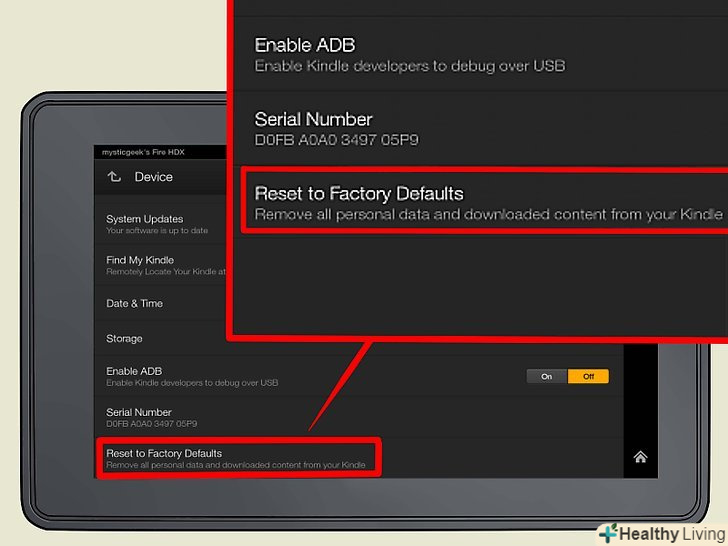Select enlarged Serial Number heading
This screenshot has height=546, width=728.
tap(313, 120)
